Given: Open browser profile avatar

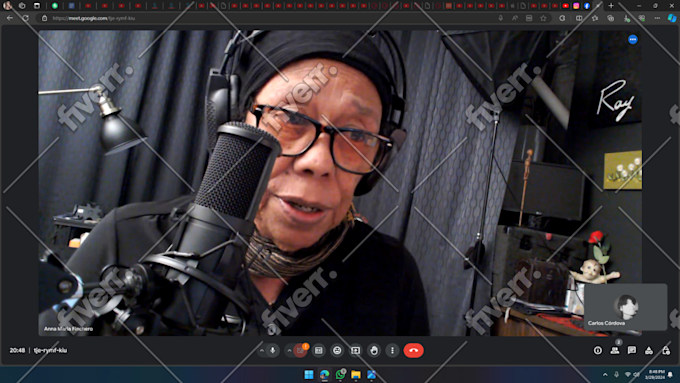Looking at the screenshot, I should pos(7,6).
